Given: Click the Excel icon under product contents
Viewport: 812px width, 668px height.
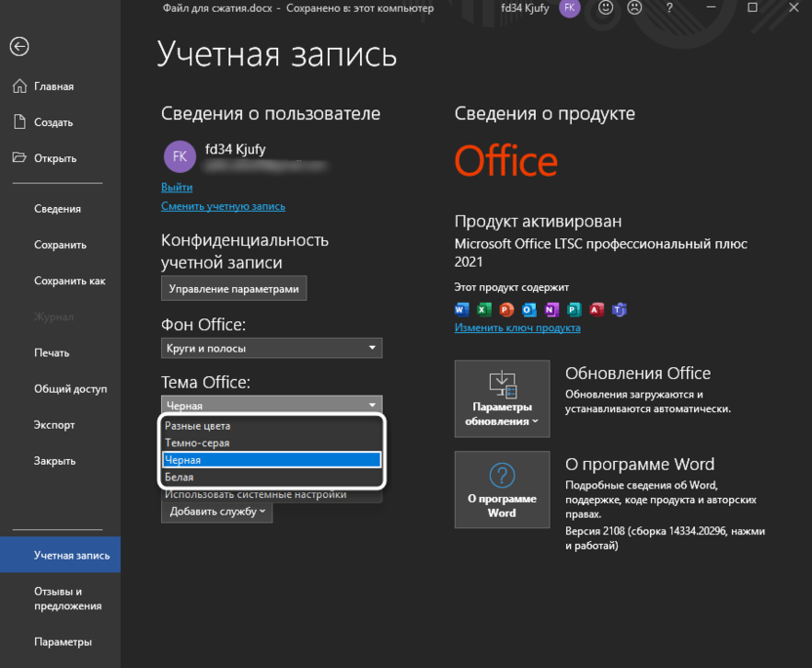Looking at the screenshot, I should point(483,310).
